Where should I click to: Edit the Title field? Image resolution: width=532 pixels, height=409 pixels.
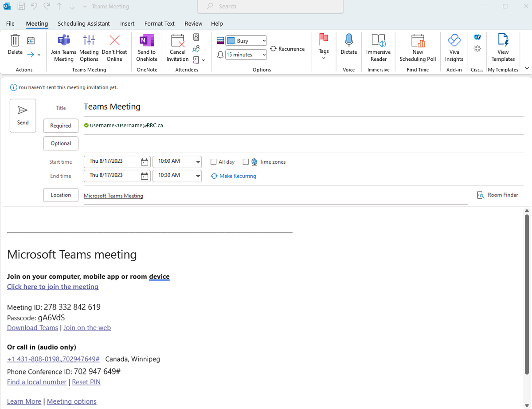(x=303, y=107)
